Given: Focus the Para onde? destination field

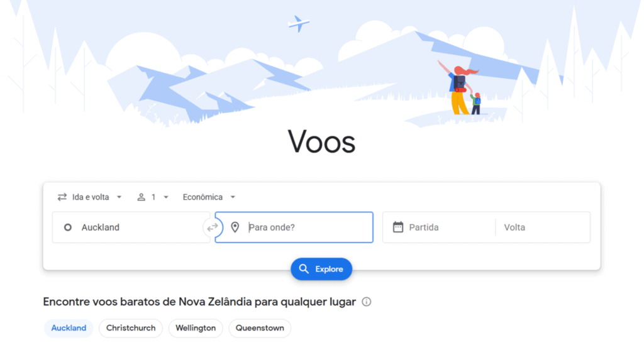Looking at the screenshot, I should click(294, 227).
